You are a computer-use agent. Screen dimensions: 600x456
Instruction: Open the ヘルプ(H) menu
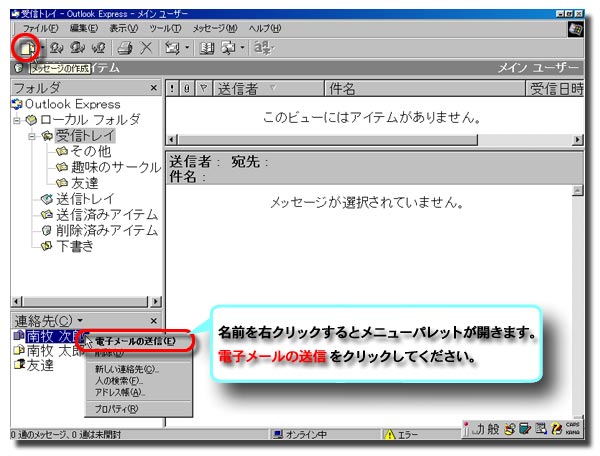tap(265, 28)
